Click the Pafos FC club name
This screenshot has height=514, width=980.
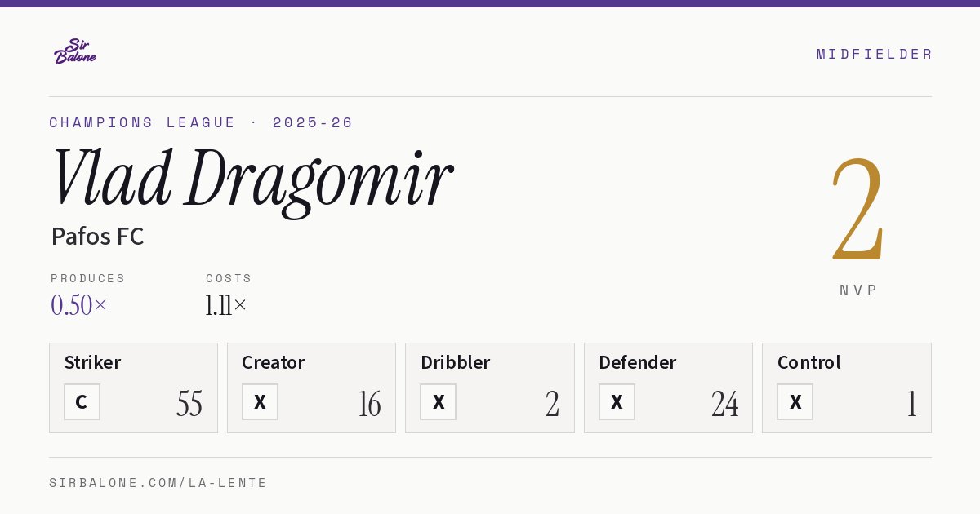(97, 237)
